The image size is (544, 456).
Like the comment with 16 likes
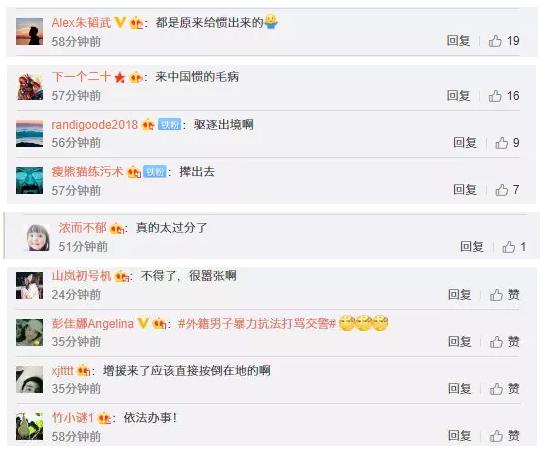(x=495, y=96)
